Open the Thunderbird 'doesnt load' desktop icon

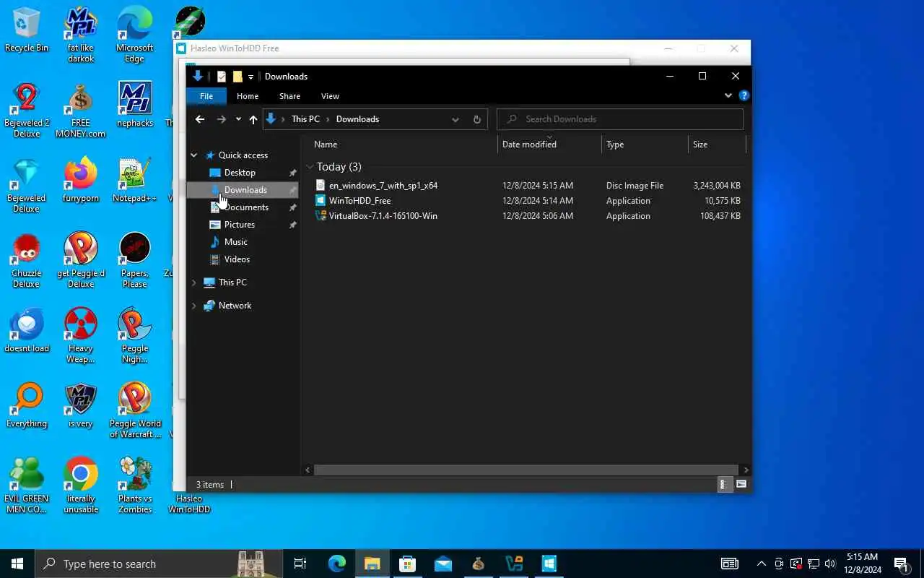(x=27, y=330)
